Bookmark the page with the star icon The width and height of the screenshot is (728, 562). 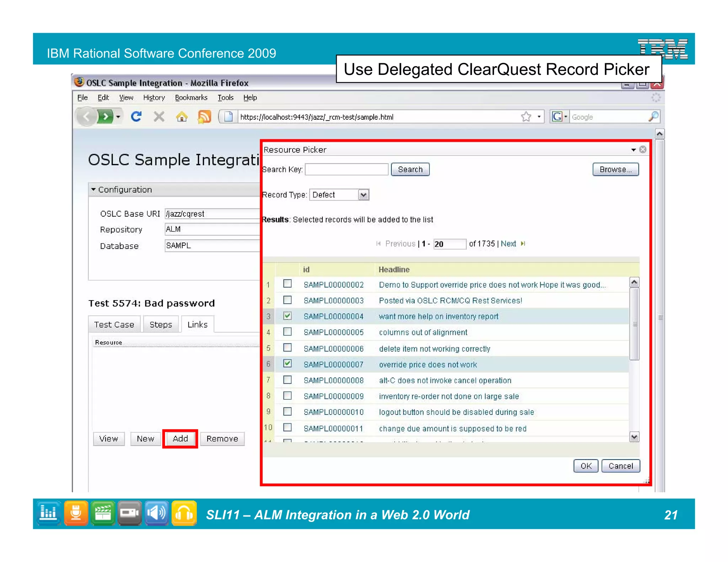pyautogui.click(x=526, y=117)
